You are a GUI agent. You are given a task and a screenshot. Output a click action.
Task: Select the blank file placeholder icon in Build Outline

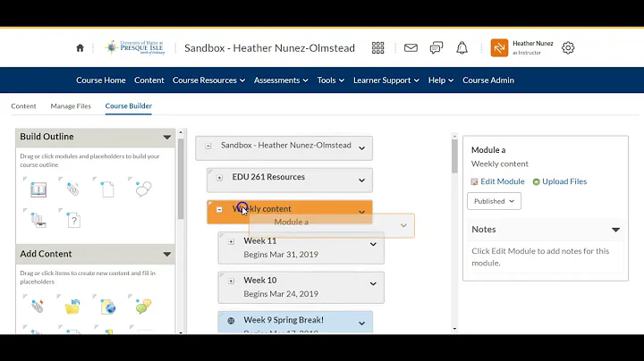coord(107,189)
